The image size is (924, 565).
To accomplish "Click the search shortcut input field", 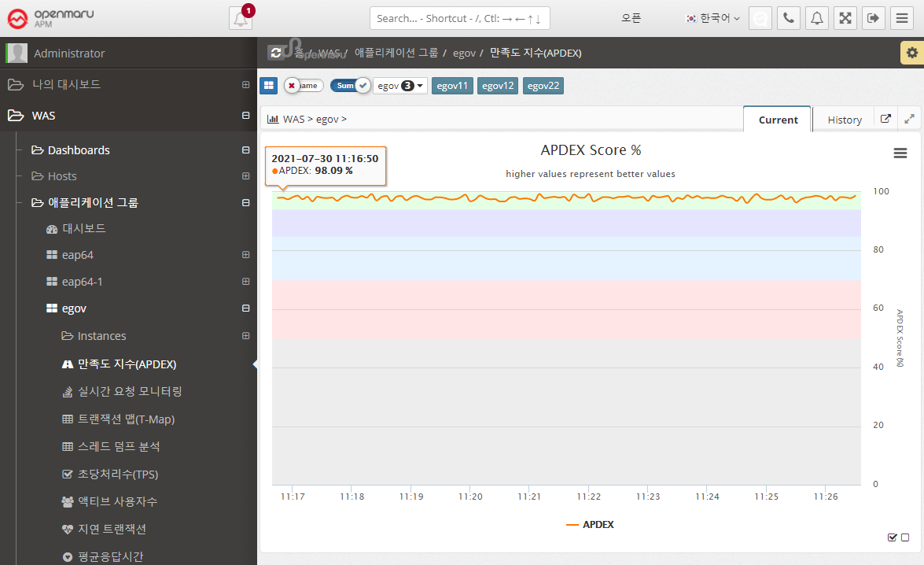I will tap(459, 18).
